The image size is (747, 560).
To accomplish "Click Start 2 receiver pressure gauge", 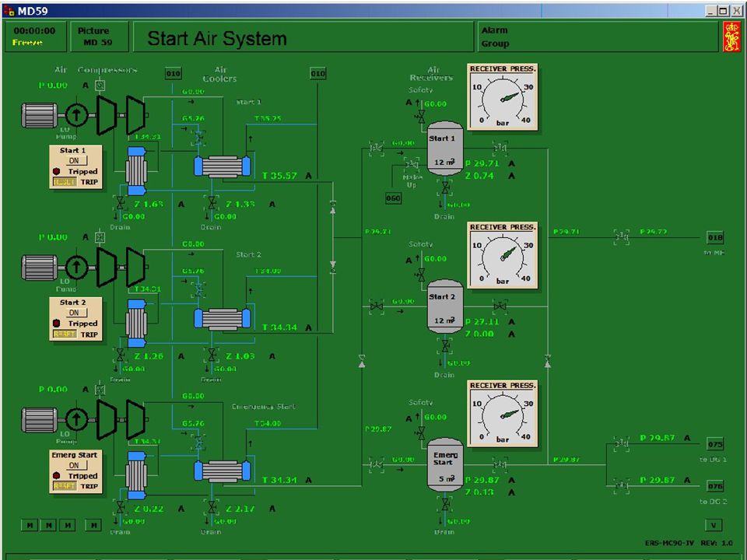I will click(x=503, y=255).
